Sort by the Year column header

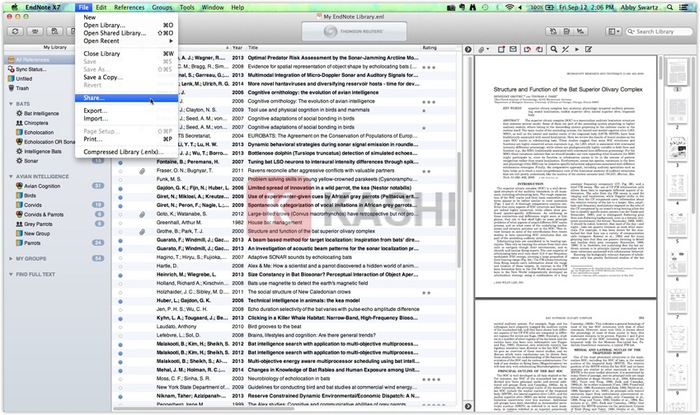[238, 47]
